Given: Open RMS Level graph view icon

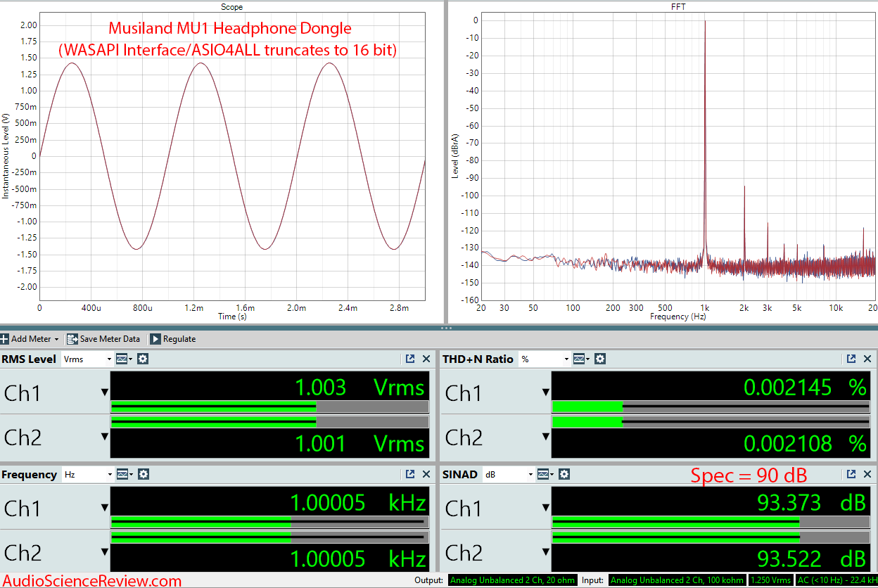Looking at the screenshot, I should (124, 359).
